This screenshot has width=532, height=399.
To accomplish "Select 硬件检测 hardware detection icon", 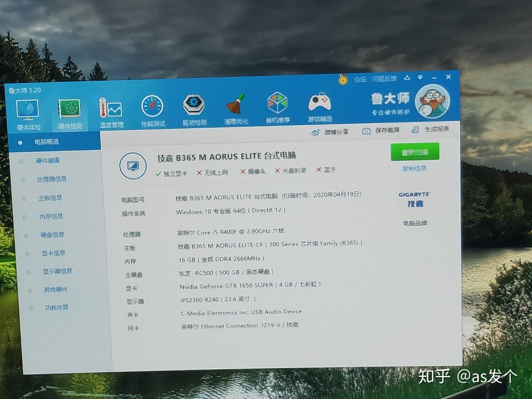I will click(70, 114).
